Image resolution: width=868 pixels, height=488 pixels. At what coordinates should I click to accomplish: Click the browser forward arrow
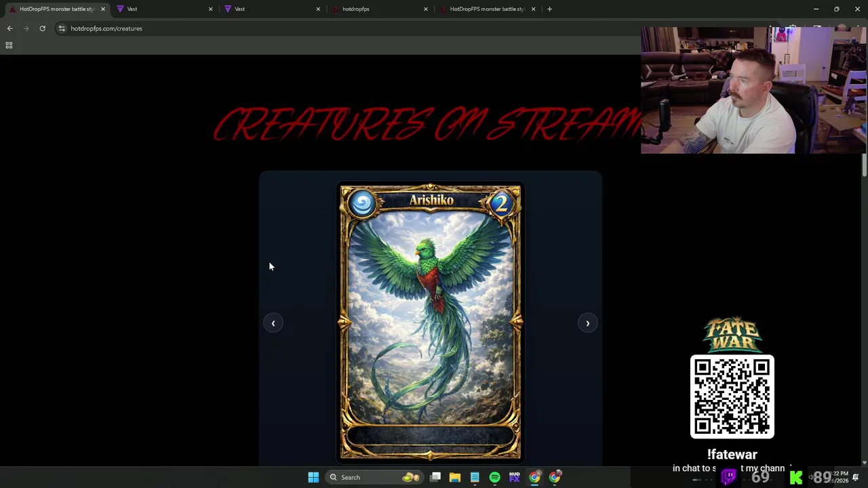[x=26, y=28]
